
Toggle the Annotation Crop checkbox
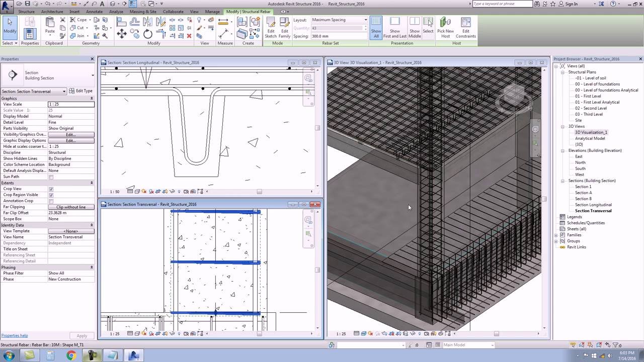tap(51, 201)
